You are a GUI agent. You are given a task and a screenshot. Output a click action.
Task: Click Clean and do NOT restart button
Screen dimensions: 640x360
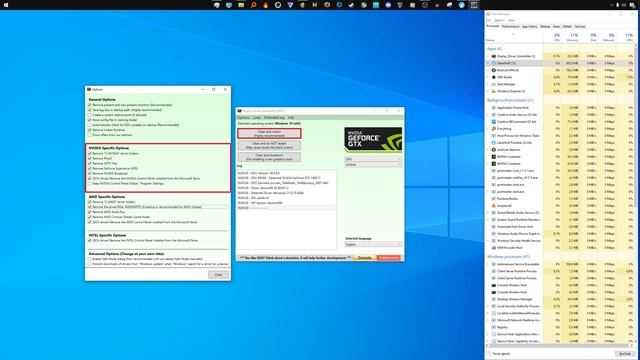click(269, 145)
